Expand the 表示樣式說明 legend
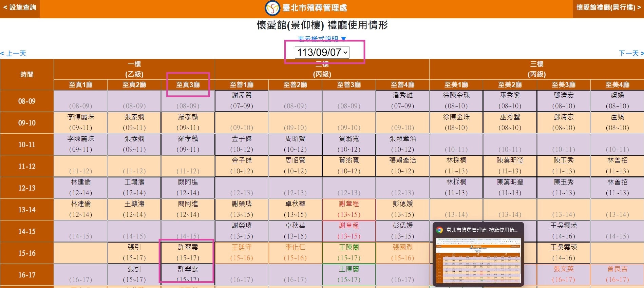This screenshot has height=288, width=644. coord(321,39)
